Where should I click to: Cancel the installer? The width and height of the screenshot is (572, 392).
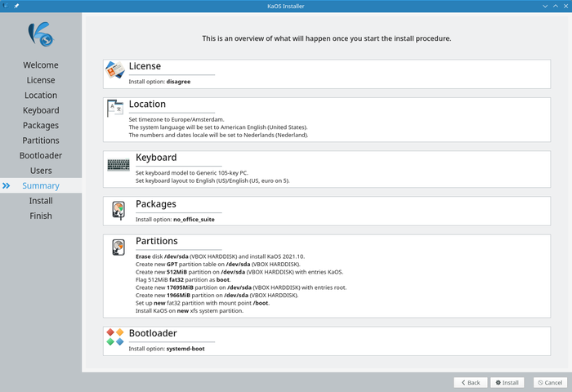click(548, 382)
